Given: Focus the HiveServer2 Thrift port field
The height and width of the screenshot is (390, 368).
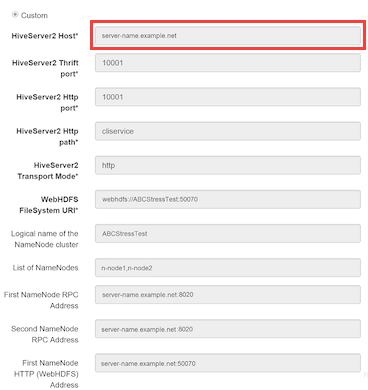Looking at the screenshot, I should 228,63.
